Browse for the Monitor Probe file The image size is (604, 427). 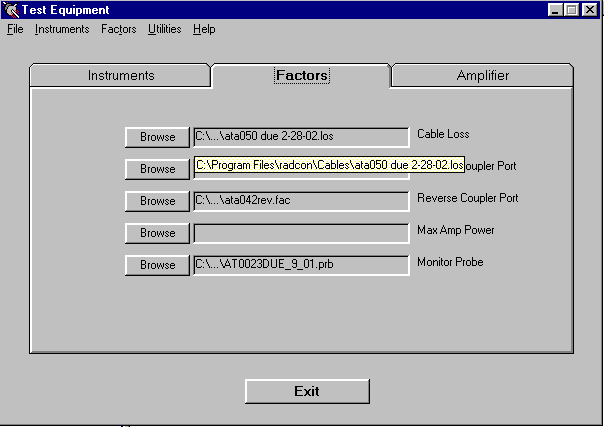[x=157, y=265]
